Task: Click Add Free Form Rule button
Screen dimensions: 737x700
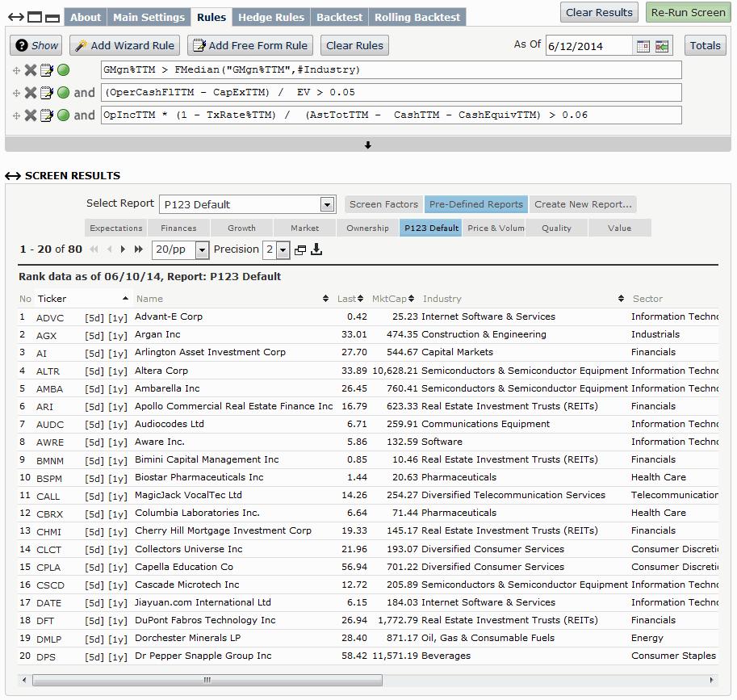Action: coord(250,45)
